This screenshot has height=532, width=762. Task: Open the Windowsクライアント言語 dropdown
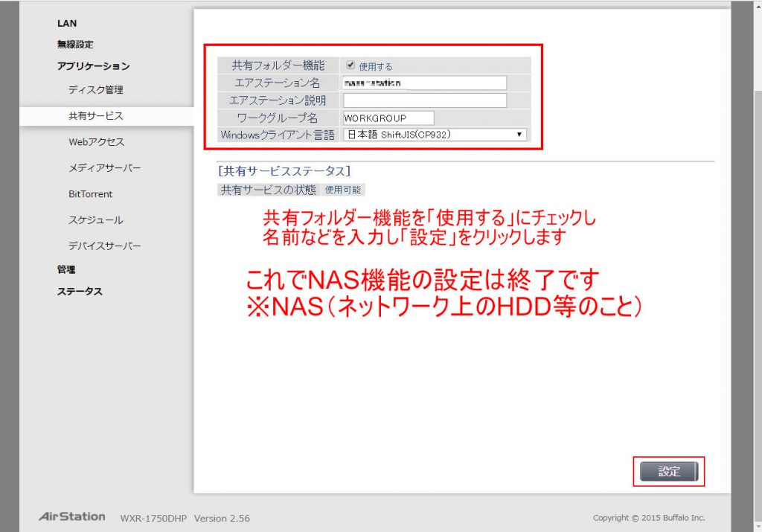pyautogui.click(x=435, y=135)
